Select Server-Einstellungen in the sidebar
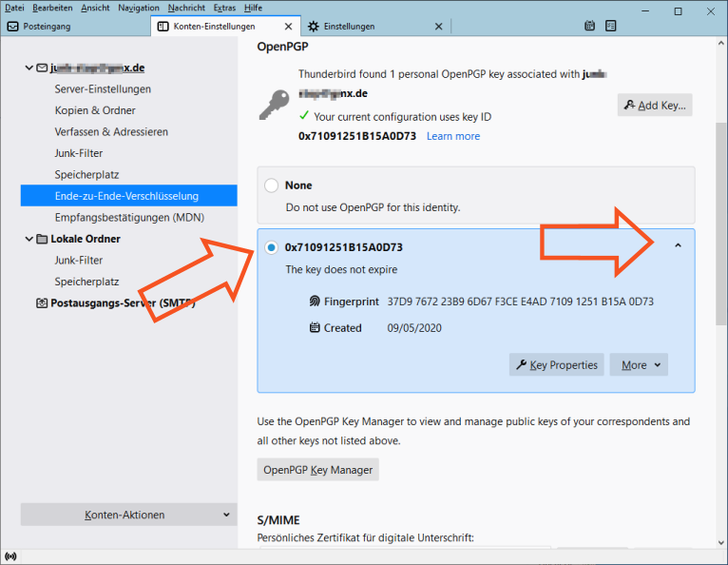The image size is (728, 565). [103, 89]
